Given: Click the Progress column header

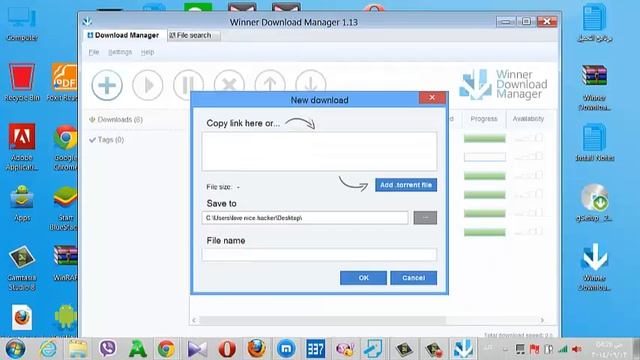Looking at the screenshot, I should pos(484,119).
